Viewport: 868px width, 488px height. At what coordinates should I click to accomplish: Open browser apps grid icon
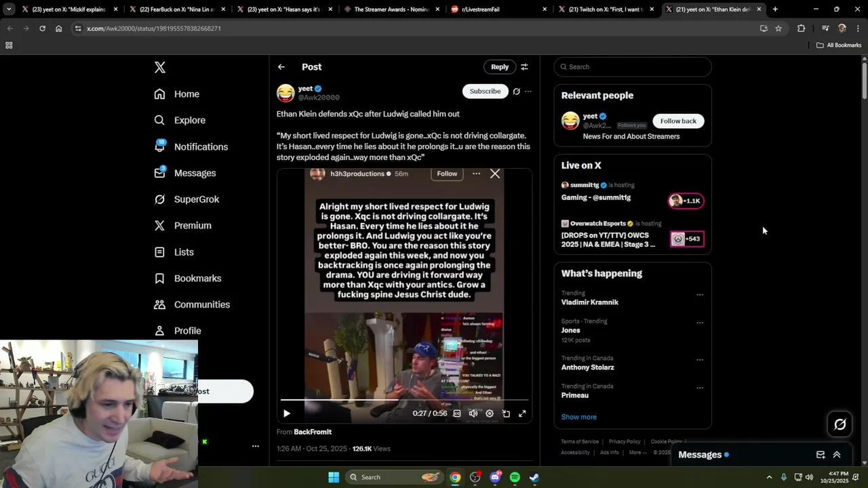[x=9, y=45]
